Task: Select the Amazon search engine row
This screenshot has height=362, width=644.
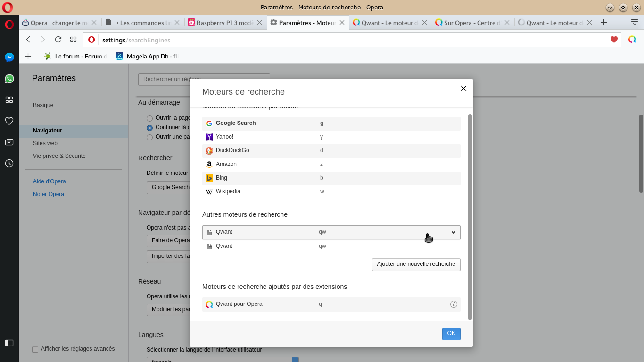Action: tap(331, 164)
